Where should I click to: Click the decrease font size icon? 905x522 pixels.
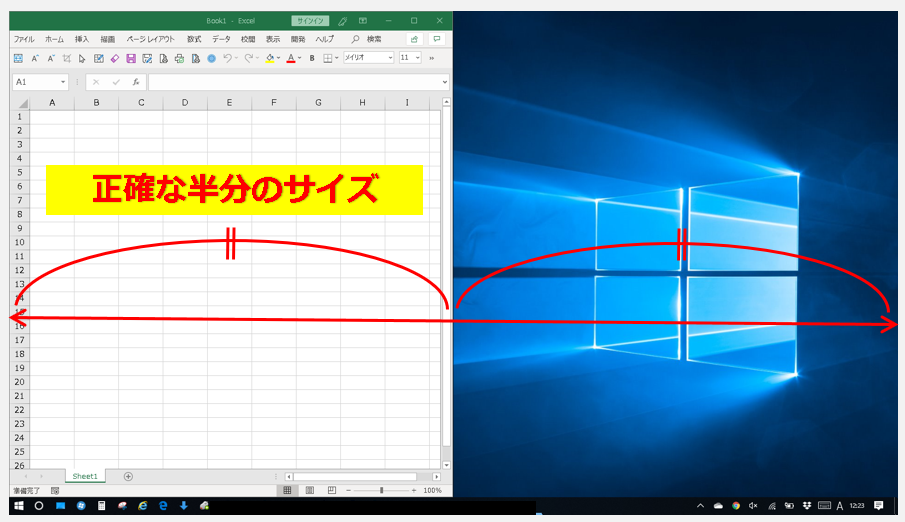pos(51,58)
